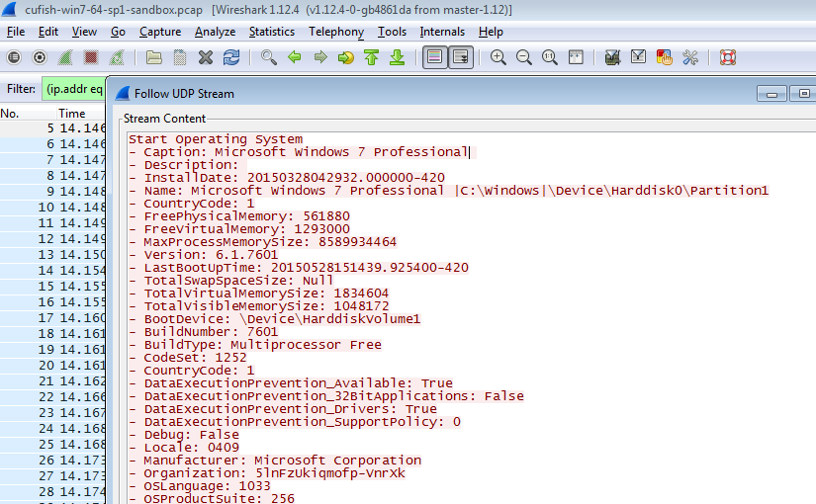Go to a specific packet number icon
The height and width of the screenshot is (504, 816).
click(x=345, y=57)
